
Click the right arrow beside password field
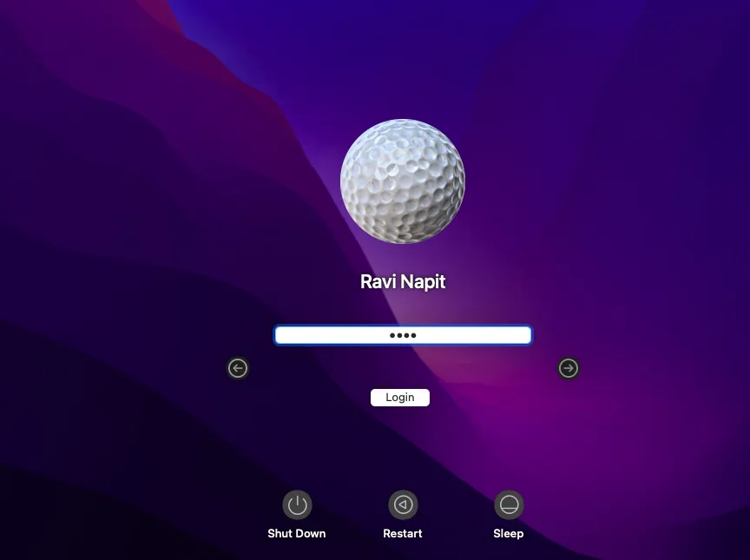click(x=569, y=368)
